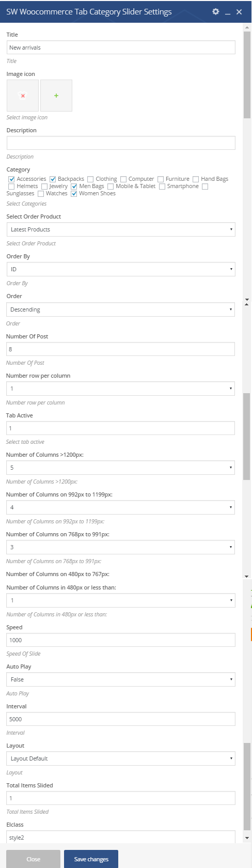Change the Layout Default dropdown
This screenshot has height=868, width=252.
pos(121,758)
